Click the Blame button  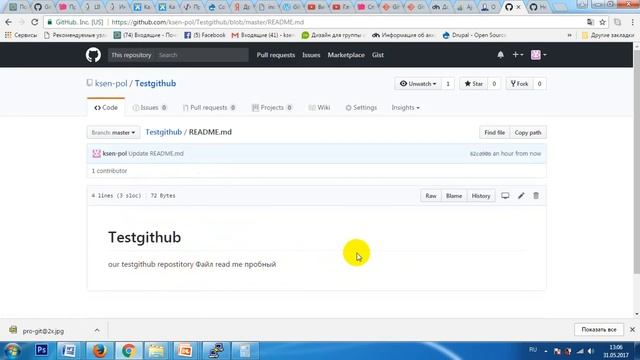454,196
